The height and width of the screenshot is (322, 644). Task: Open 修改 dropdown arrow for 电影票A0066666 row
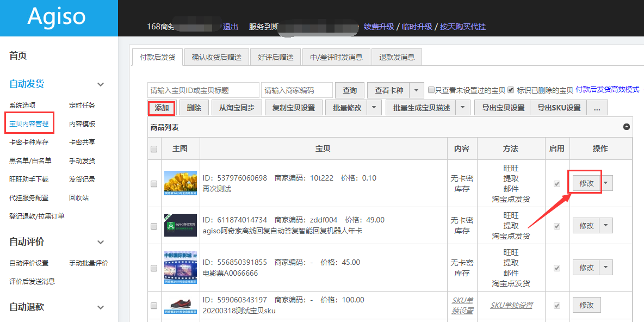point(606,268)
